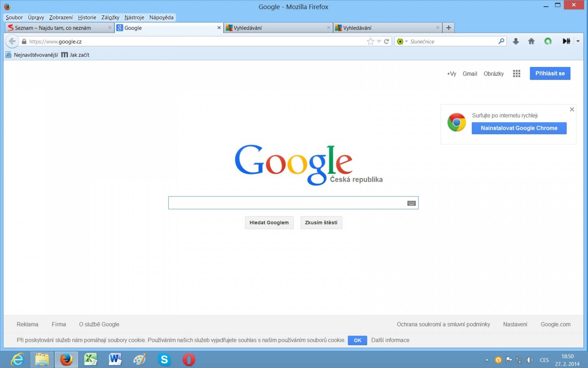Click the padlock site identity icon

[24, 42]
